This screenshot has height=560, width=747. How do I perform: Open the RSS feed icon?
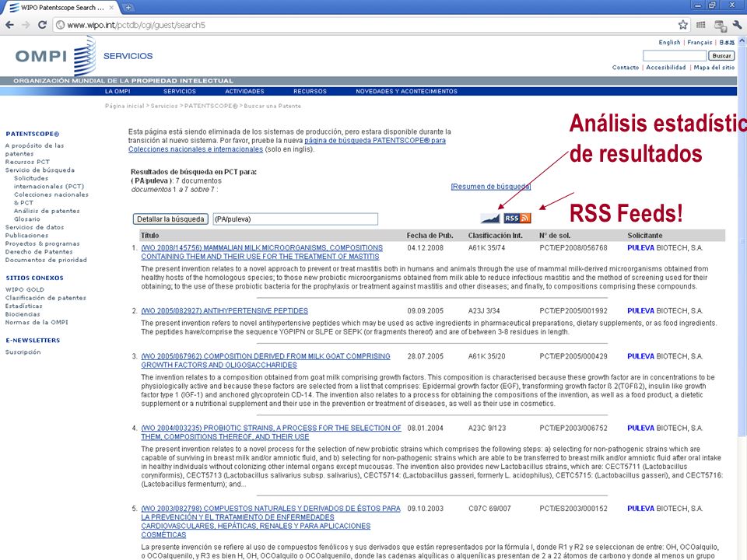[x=517, y=218]
